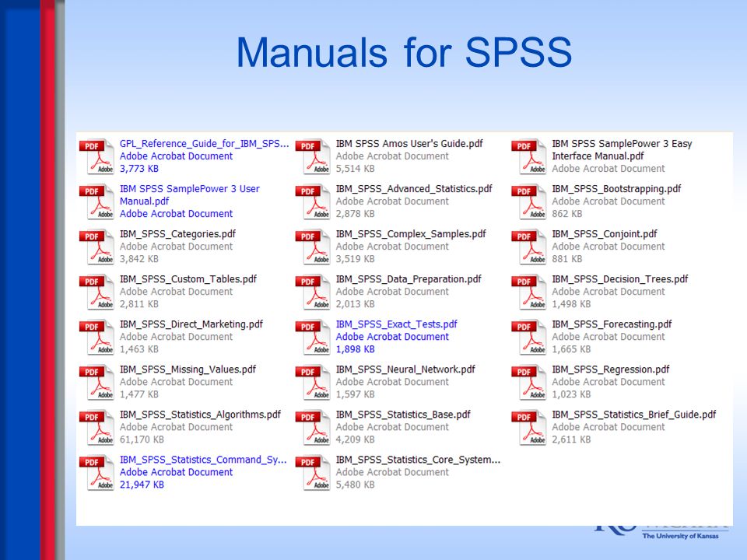Click PDF icon for IBM SPSS Amos User's Guide
This screenshot has width=747, height=560.
pyautogui.click(x=313, y=156)
